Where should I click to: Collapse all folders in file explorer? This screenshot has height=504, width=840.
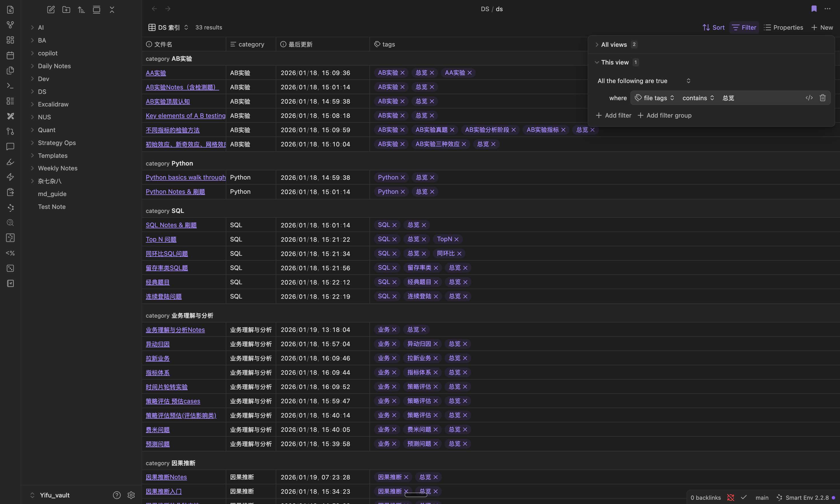(x=112, y=9)
